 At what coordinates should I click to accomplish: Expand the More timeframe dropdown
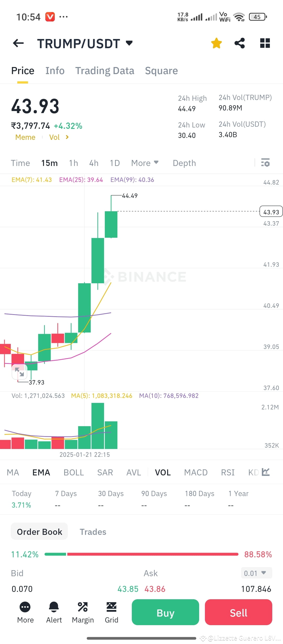point(145,163)
